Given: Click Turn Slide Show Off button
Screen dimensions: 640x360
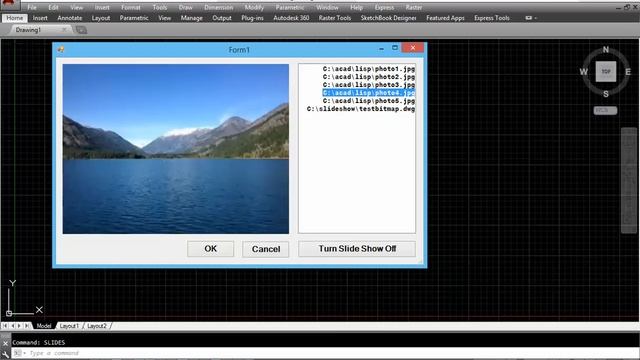Looking at the screenshot, I should pos(357,249).
